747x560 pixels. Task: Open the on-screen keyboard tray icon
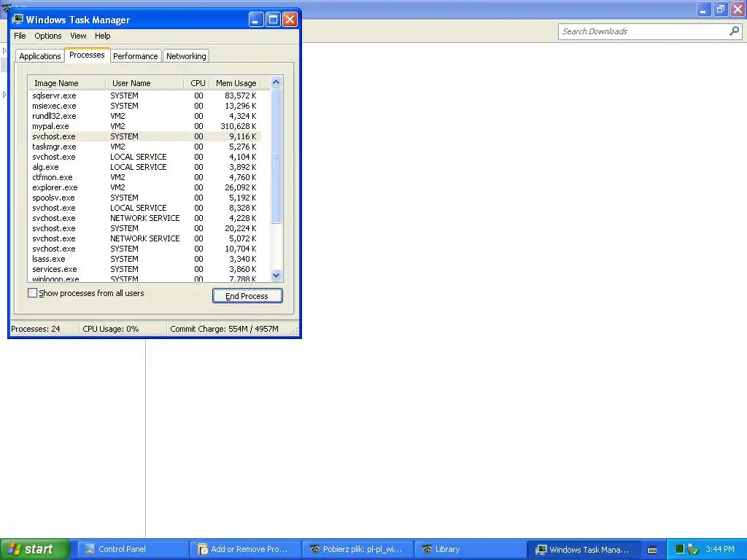tap(652, 550)
